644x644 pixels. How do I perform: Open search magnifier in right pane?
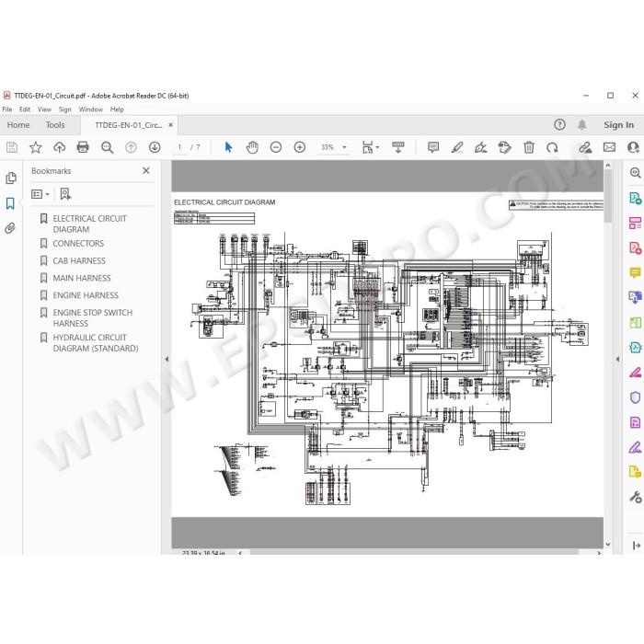(635, 173)
